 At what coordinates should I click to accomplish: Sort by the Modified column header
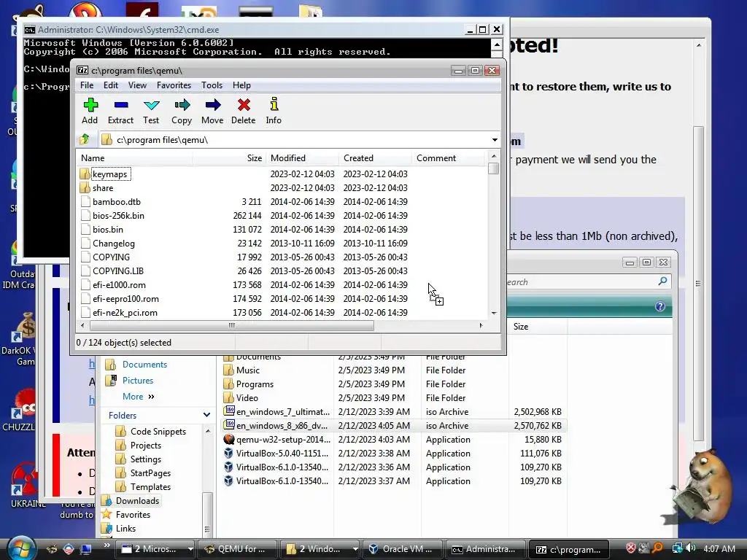[x=303, y=158]
